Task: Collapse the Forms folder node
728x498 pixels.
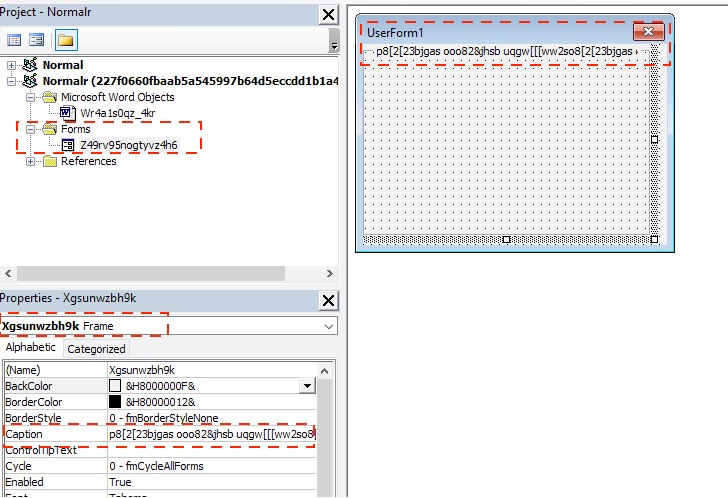Action: click(30, 129)
